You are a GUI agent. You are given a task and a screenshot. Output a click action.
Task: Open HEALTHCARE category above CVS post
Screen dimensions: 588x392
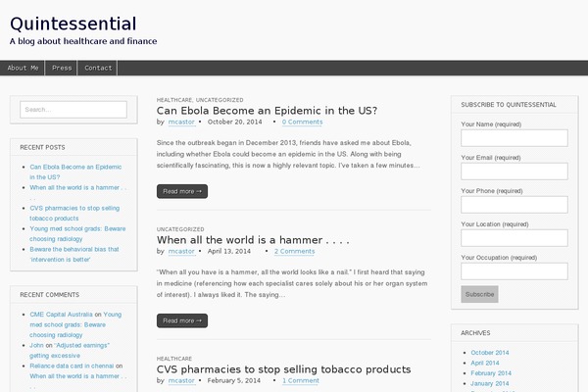coord(174,359)
